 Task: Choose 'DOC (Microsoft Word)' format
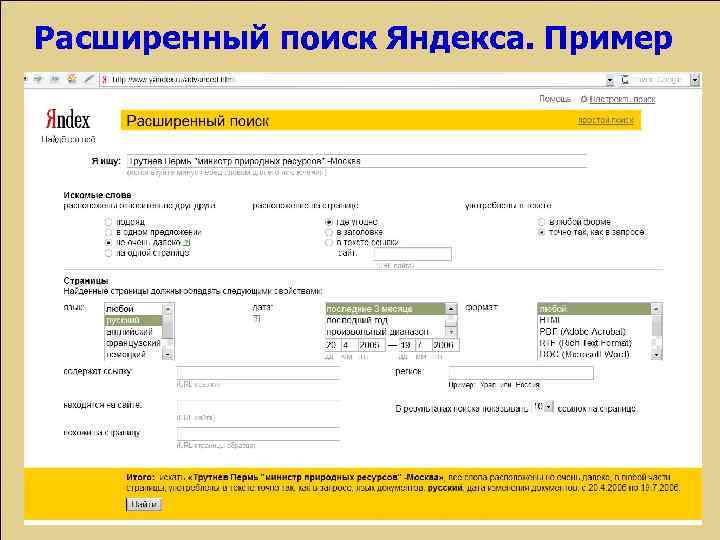click(x=594, y=354)
